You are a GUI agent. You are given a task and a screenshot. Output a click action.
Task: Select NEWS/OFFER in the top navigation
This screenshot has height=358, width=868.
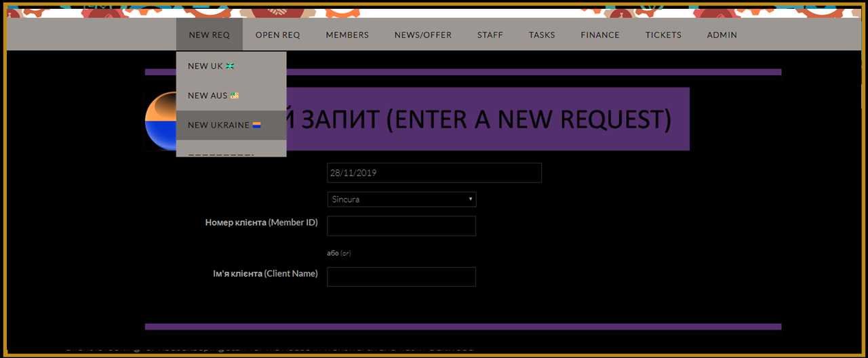tap(422, 35)
